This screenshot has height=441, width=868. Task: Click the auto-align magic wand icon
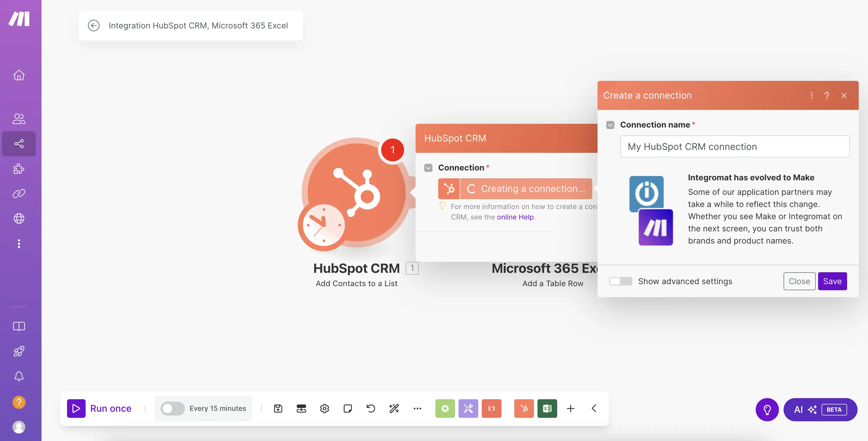click(x=394, y=408)
